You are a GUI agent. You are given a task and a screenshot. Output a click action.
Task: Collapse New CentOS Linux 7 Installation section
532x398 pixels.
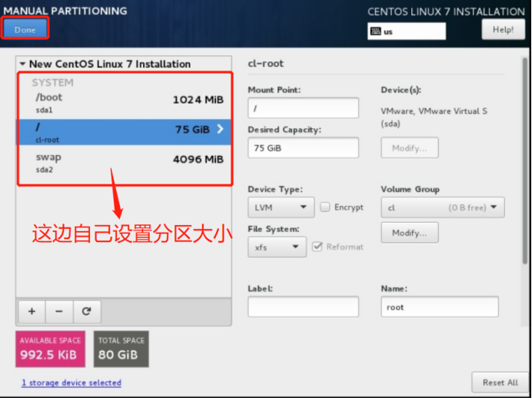pos(23,64)
